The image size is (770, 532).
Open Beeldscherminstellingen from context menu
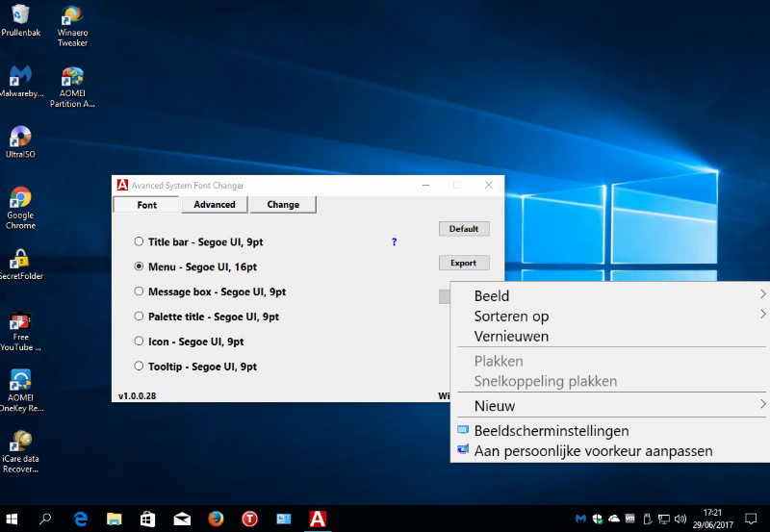551,431
